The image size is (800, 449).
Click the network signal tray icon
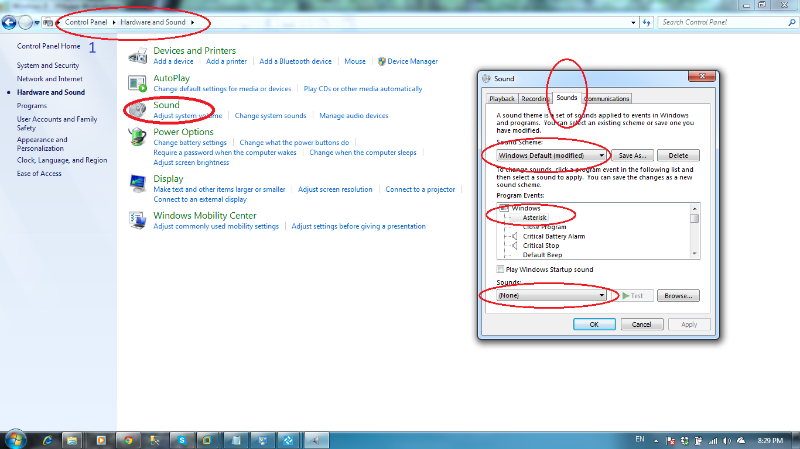click(713, 441)
